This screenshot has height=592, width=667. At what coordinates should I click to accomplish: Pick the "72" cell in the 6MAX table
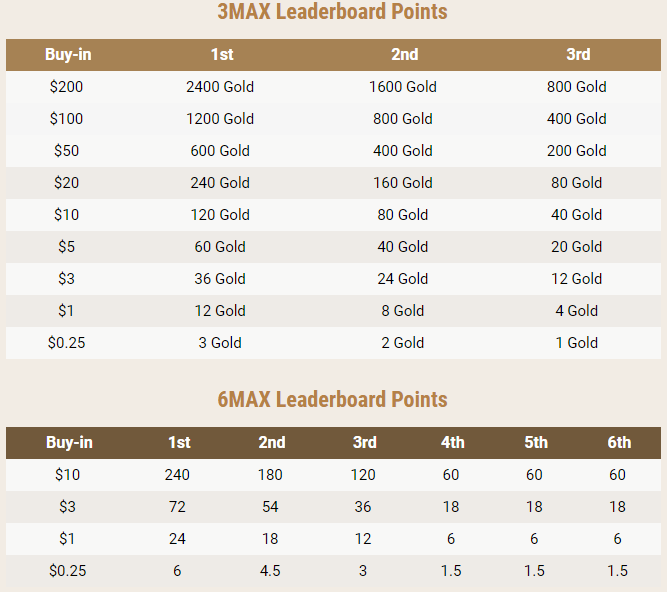click(177, 507)
